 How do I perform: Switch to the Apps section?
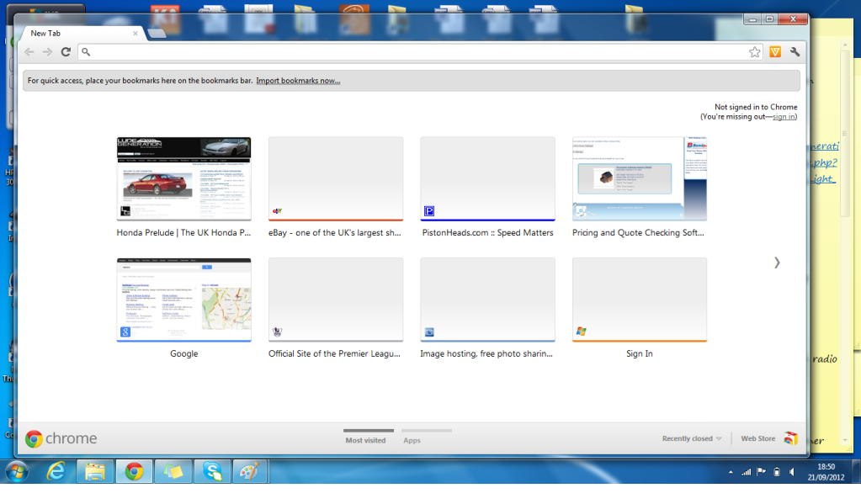click(412, 440)
